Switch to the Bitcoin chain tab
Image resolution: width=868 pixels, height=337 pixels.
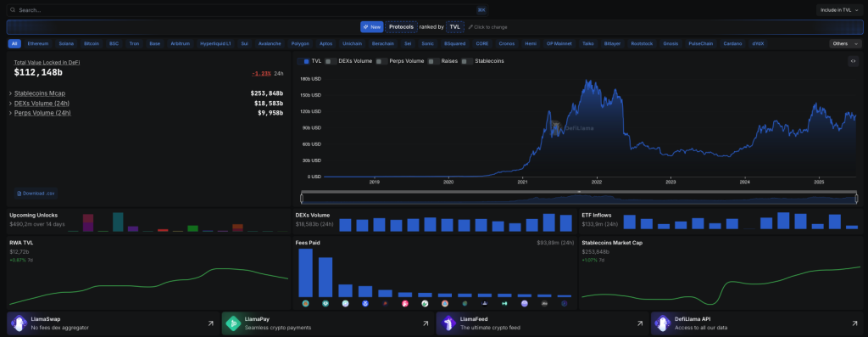point(92,43)
